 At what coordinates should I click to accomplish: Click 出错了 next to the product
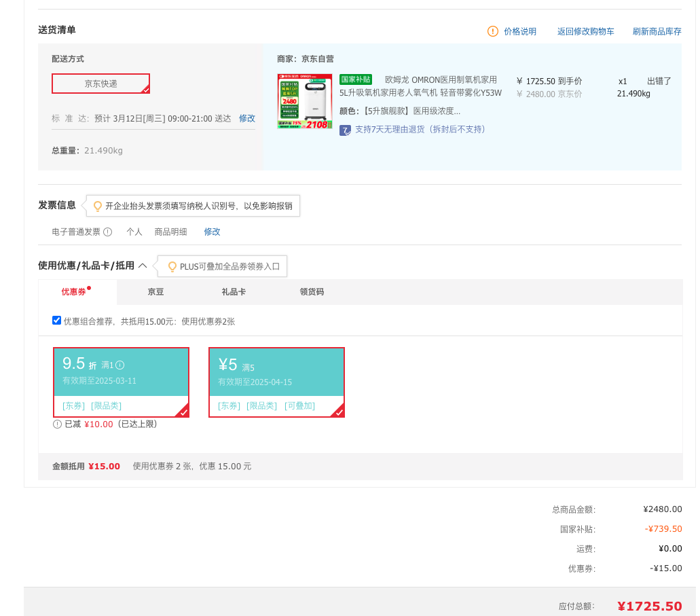pyautogui.click(x=659, y=81)
